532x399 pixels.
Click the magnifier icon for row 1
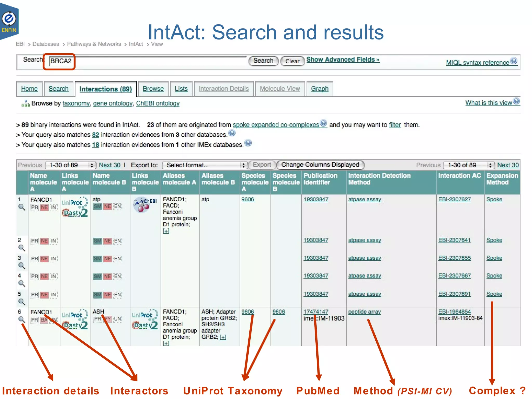pyautogui.click(x=22, y=207)
